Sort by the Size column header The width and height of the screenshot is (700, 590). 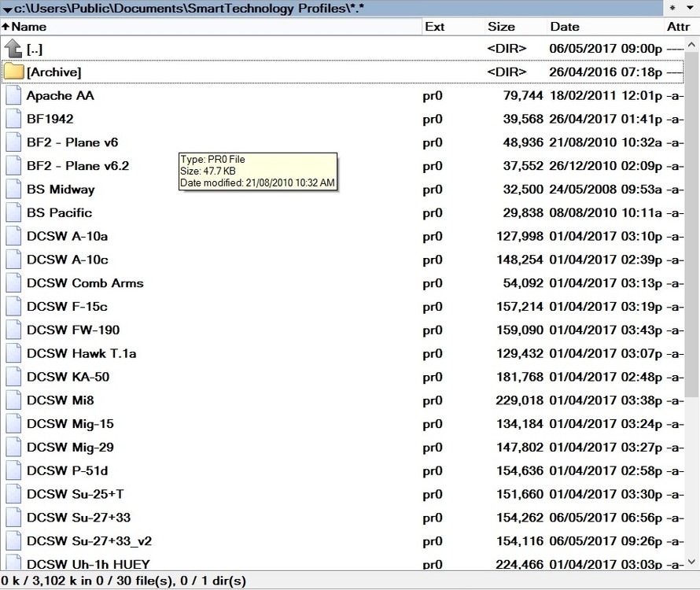click(515, 26)
